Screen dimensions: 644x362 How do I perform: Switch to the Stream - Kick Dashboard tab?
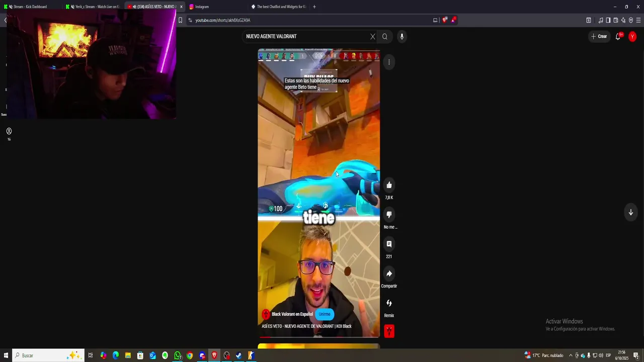coord(30,7)
